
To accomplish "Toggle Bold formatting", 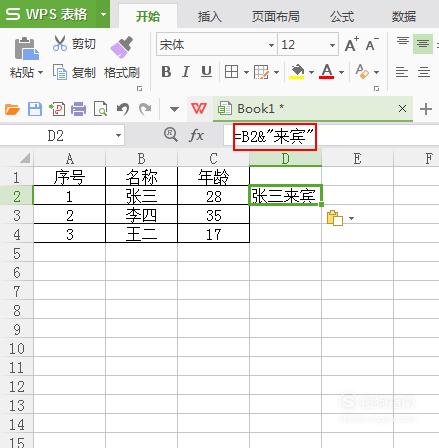I will (166, 72).
